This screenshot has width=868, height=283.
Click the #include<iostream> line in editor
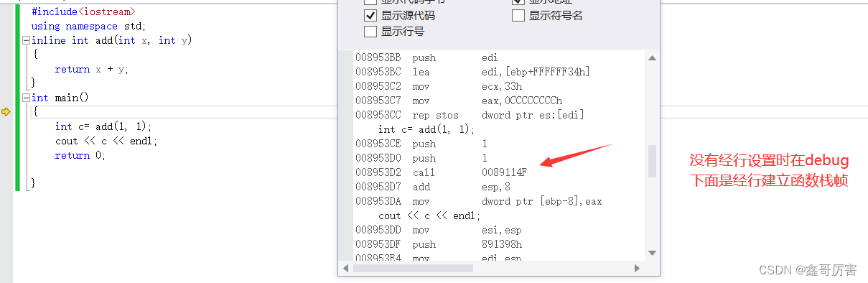83,11
